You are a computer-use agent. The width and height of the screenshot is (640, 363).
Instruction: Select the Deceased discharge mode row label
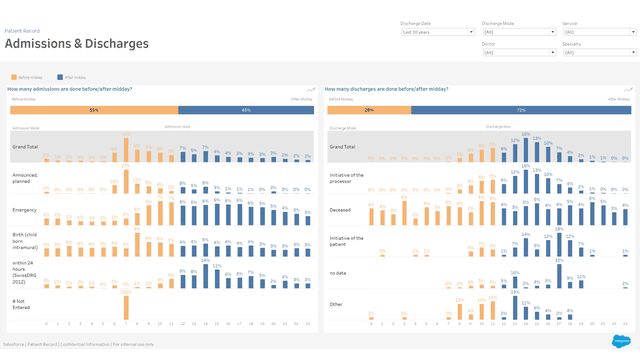pos(340,210)
